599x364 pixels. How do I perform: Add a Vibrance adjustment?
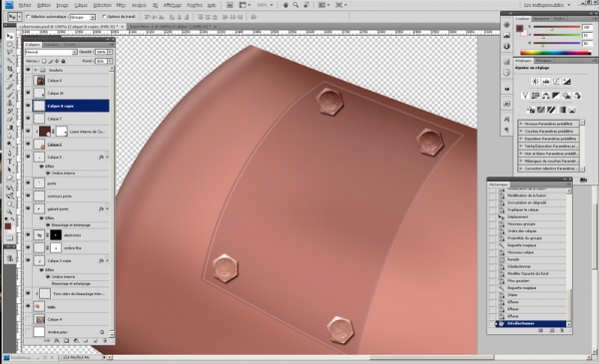(x=525, y=96)
